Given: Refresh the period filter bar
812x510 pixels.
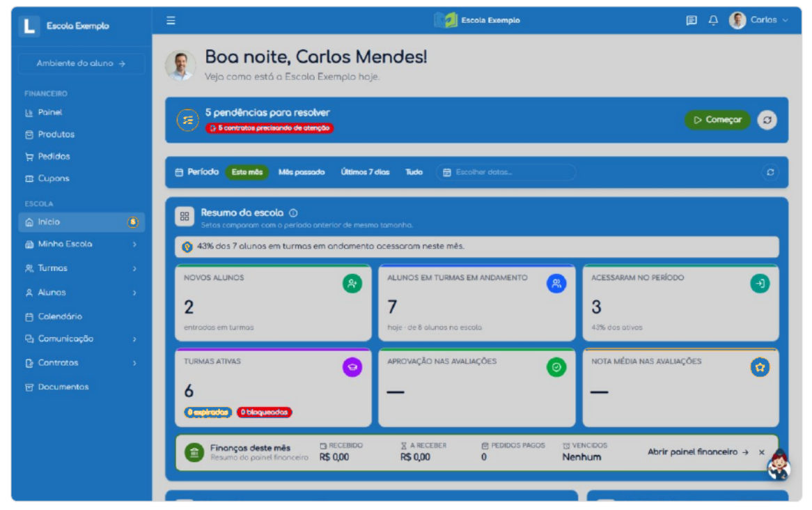Looking at the screenshot, I should pyautogui.click(x=770, y=172).
